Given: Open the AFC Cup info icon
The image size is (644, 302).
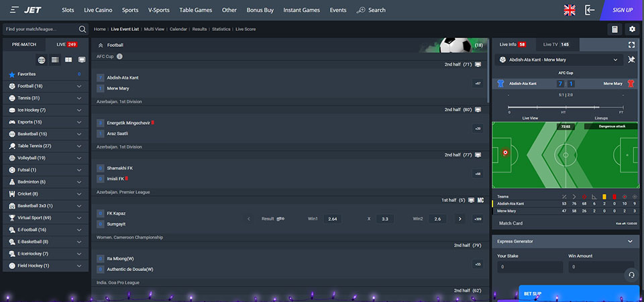Looking at the screenshot, I should pos(119,56).
